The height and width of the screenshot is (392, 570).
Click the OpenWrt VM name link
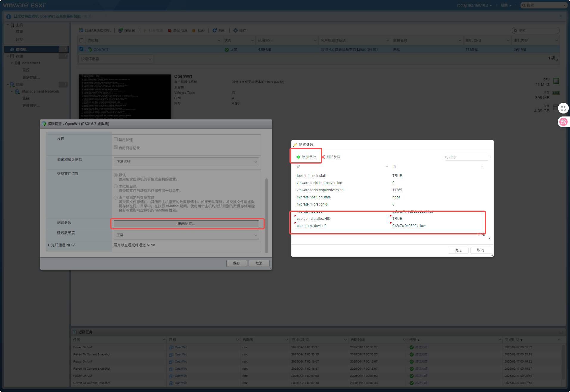point(101,49)
